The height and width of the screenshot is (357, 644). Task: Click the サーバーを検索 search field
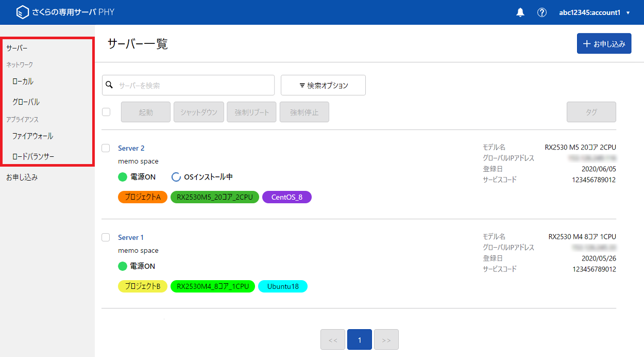(193, 85)
